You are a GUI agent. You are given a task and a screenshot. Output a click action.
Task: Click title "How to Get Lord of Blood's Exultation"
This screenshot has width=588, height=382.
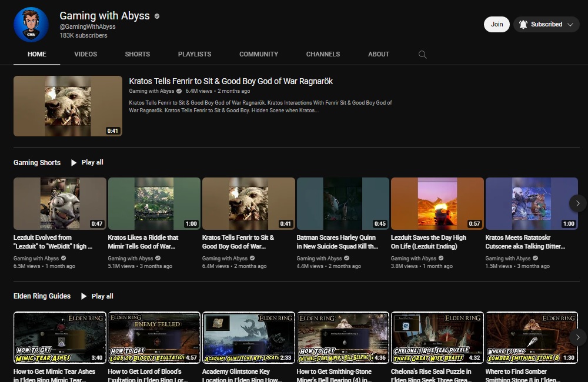[x=148, y=375]
